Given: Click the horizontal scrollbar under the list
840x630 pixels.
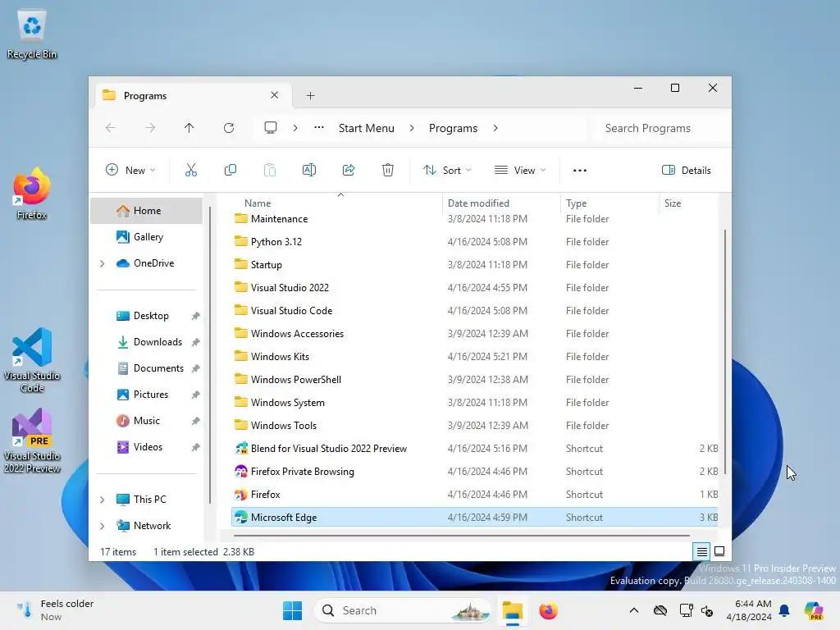Looking at the screenshot, I should [x=462, y=535].
